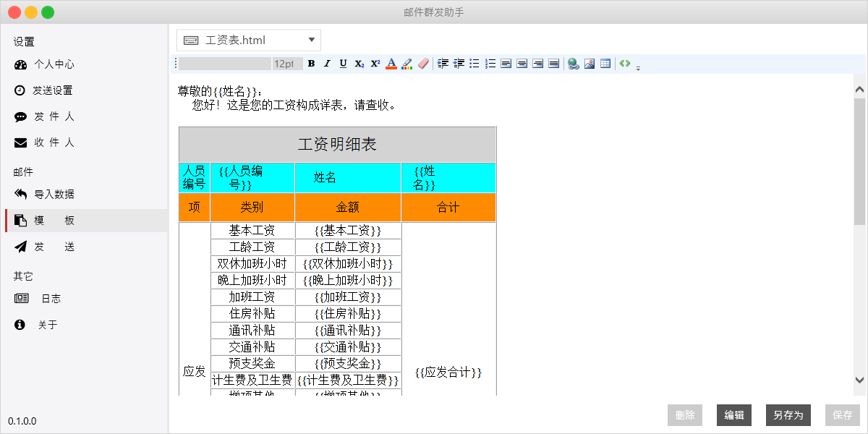Insert a hyperlink

tap(574, 64)
